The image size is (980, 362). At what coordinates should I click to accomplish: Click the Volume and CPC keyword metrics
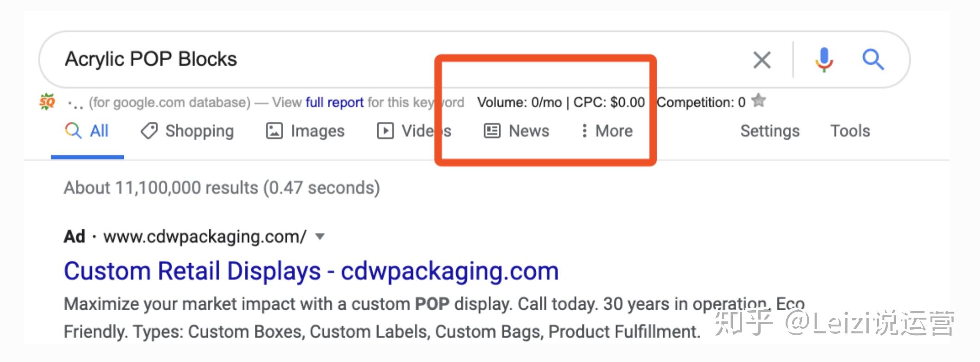(561, 102)
